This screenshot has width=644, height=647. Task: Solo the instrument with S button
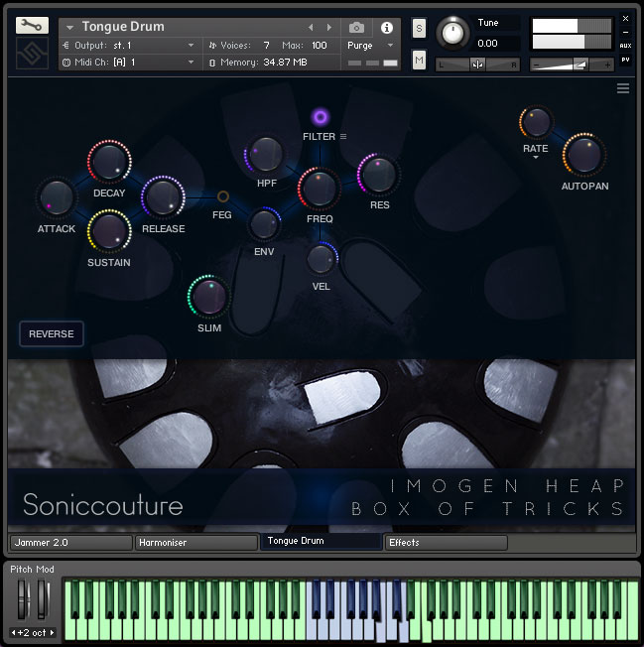coord(419,28)
